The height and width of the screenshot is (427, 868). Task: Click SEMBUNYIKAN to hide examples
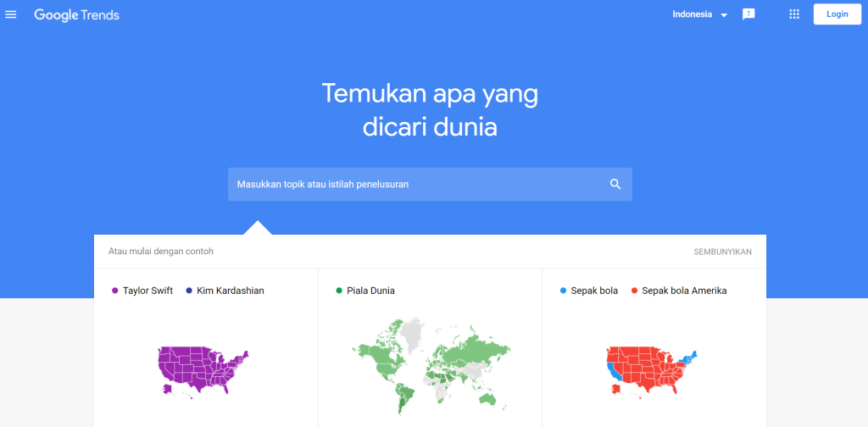pyautogui.click(x=722, y=252)
